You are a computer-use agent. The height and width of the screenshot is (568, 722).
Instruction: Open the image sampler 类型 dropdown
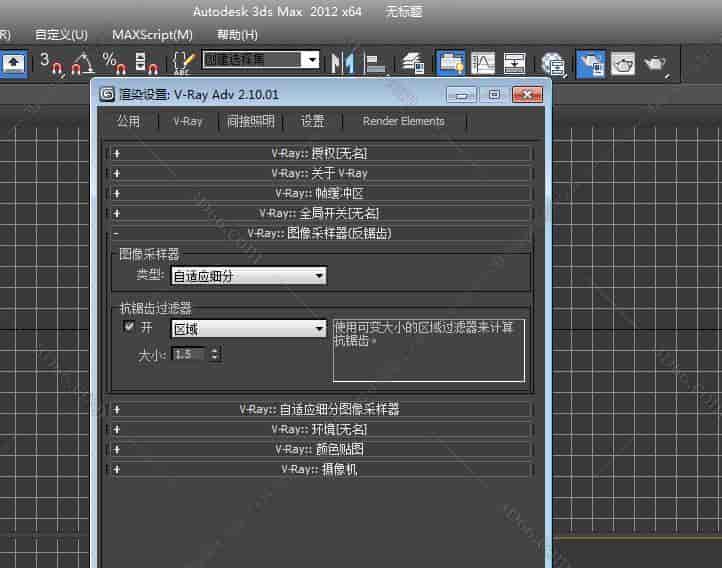249,275
